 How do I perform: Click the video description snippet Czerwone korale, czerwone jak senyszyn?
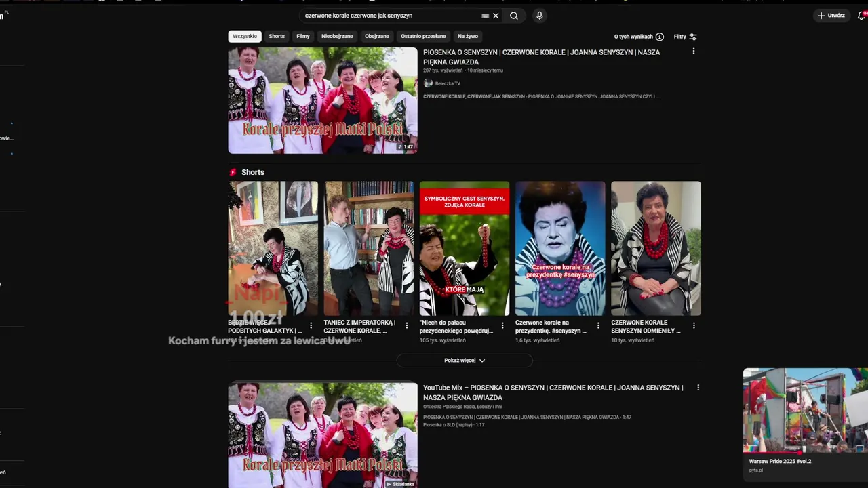pyautogui.click(x=541, y=97)
